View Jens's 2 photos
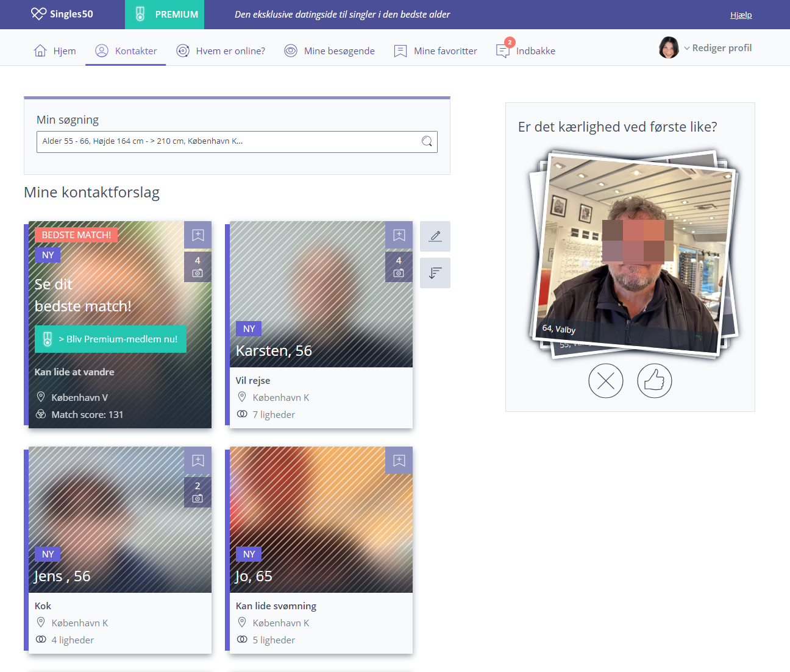Viewport: 790px width, 672px height. pos(198,492)
